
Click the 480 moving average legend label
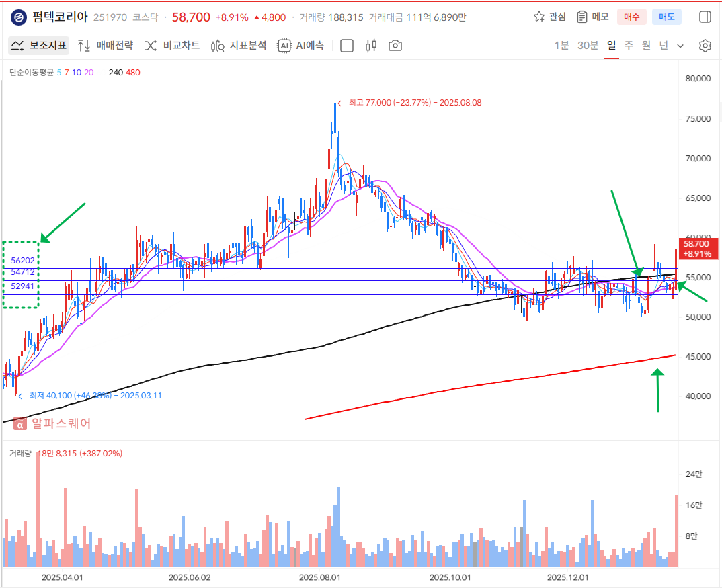click(132, 72)
